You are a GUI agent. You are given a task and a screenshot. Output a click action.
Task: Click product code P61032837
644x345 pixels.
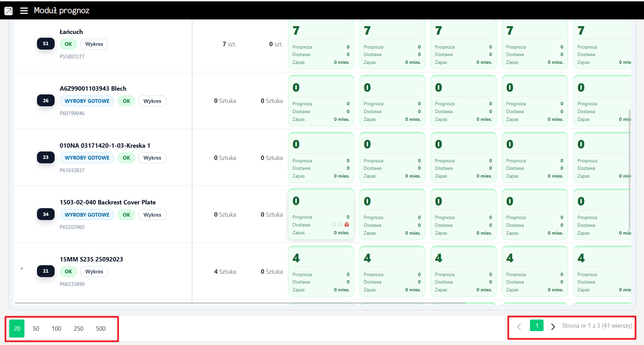pyautogui.click(x=72, y=170)
